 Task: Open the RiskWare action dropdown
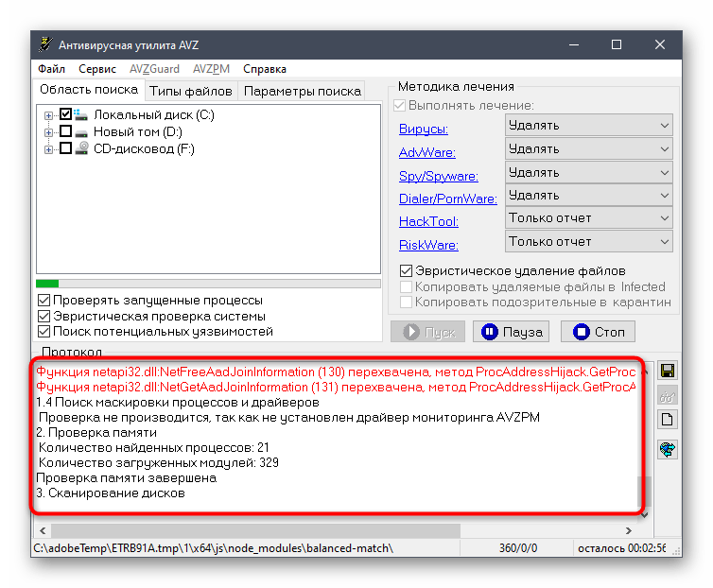588,241
